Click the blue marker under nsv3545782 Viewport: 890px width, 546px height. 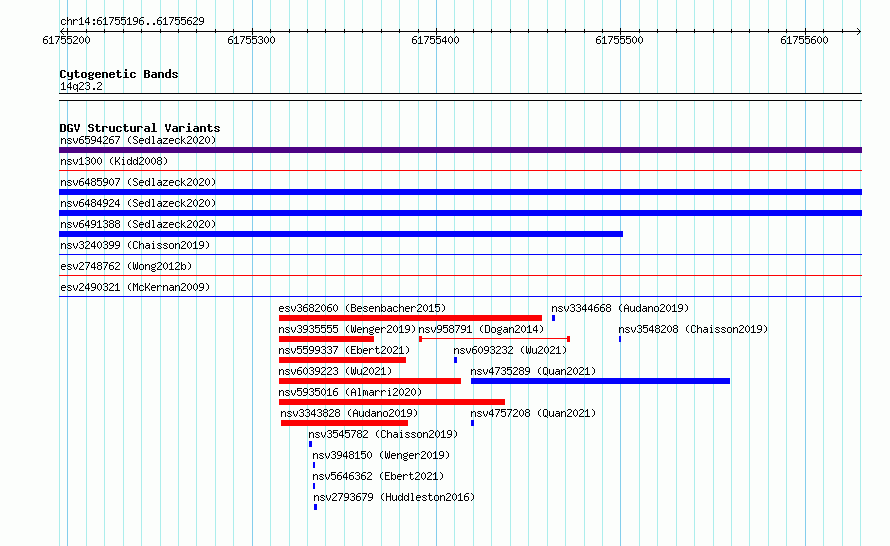310,444
